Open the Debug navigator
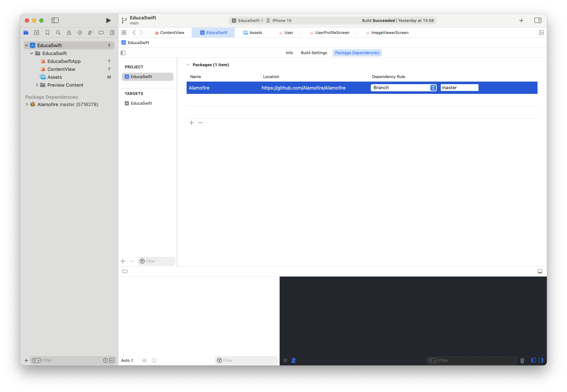Viewport: 567px width, 392px height. pyautogui.click(x=91, y=32)
